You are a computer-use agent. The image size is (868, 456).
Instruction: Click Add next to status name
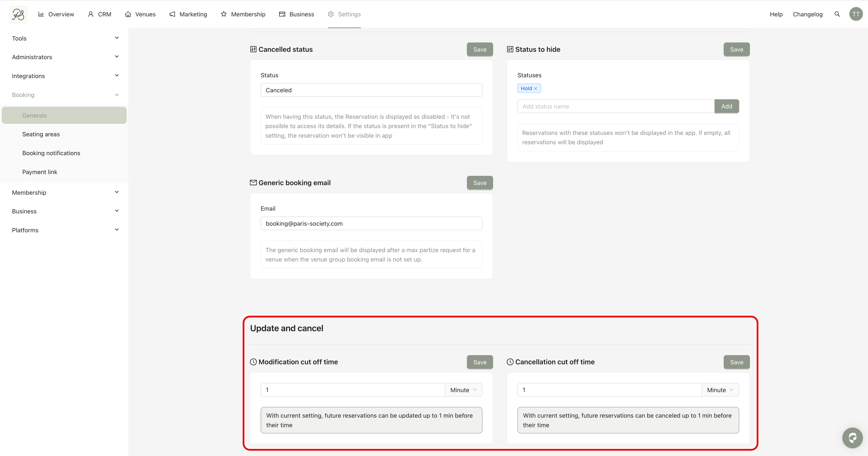pos(726,106)
